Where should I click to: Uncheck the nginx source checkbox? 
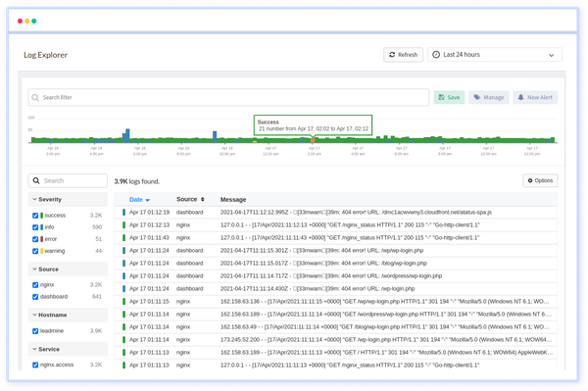tap(35, 285)
